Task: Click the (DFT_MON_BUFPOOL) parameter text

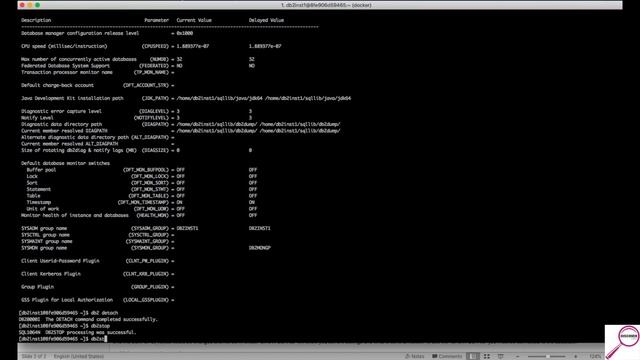Action: pos(146,170)
